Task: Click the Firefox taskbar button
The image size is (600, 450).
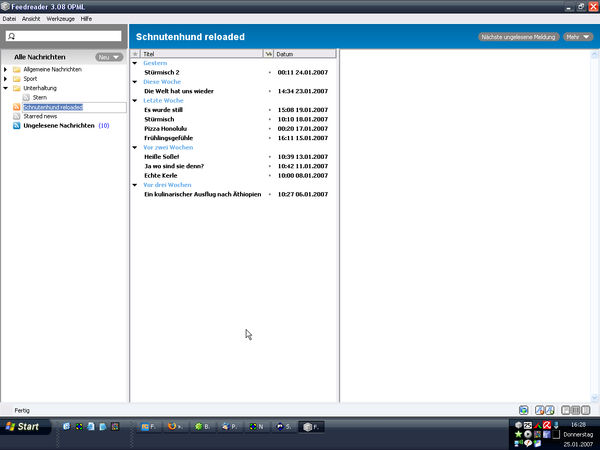Action: pyautogui.click(x=174, y=427)
